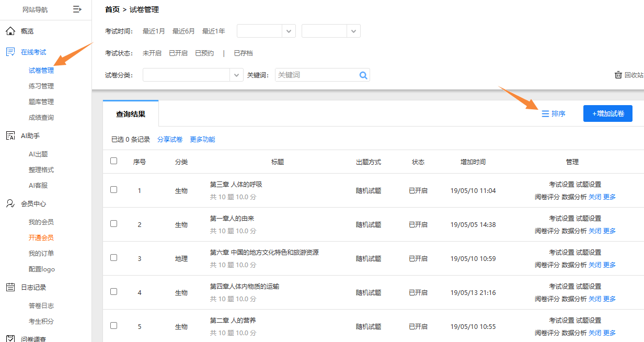Toggle the select-all checkbox in table header
The width and height of the screenshot is (644, 342).
[114, 161]
